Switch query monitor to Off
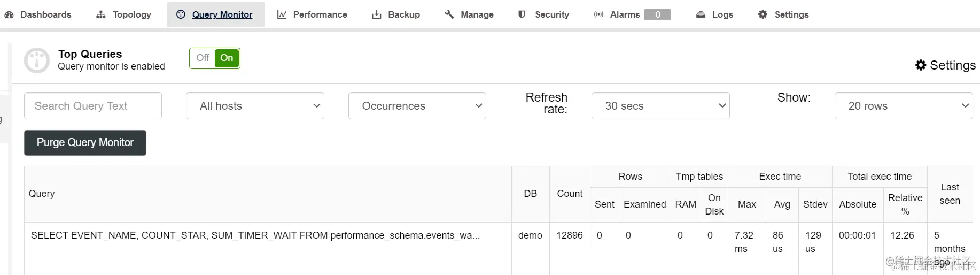The height and width of the screenshot is (275, 980). (203, 58)
